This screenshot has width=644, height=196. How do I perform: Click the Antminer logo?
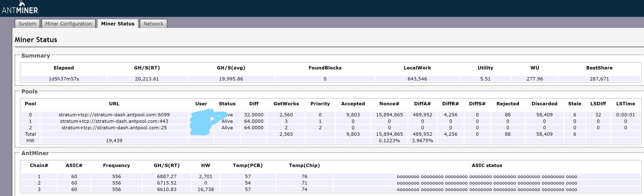click(20, 8)
